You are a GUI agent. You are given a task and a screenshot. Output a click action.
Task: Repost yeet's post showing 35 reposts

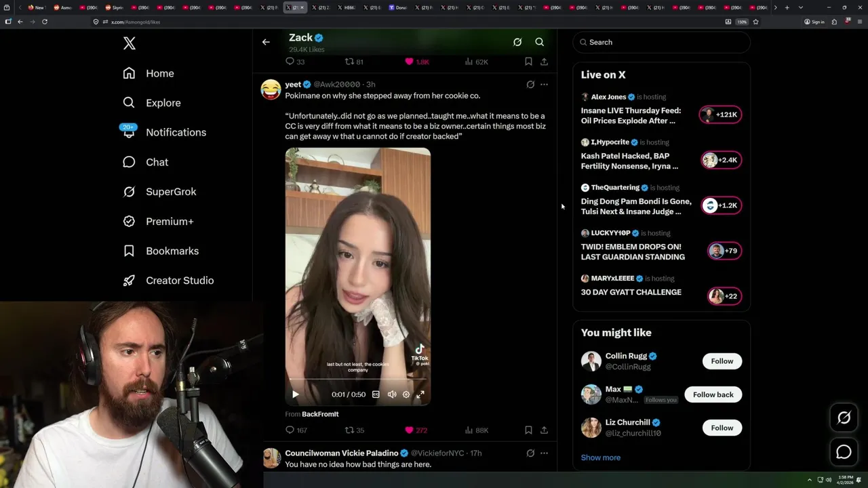355,430
